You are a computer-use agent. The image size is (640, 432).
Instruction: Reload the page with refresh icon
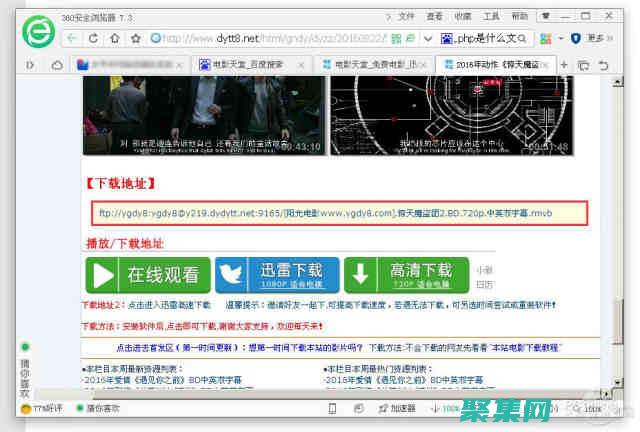click(x=93, y=38)
